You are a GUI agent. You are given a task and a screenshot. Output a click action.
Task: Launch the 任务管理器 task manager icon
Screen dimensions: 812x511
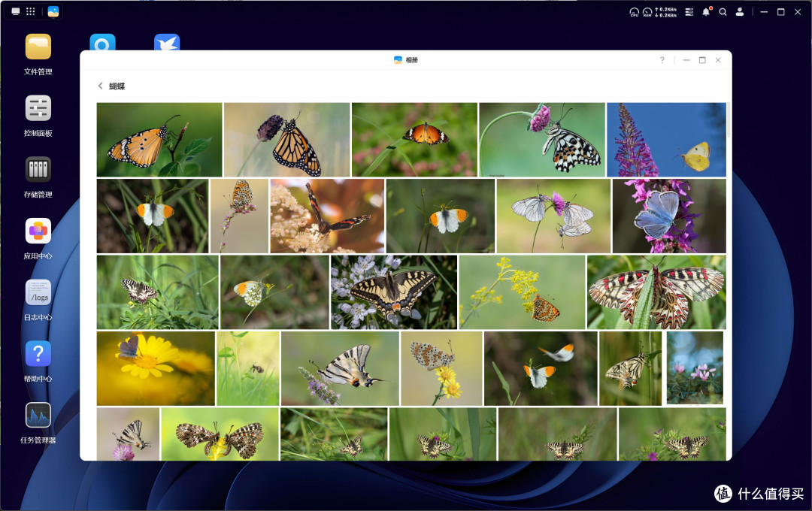tap(38, 415)
